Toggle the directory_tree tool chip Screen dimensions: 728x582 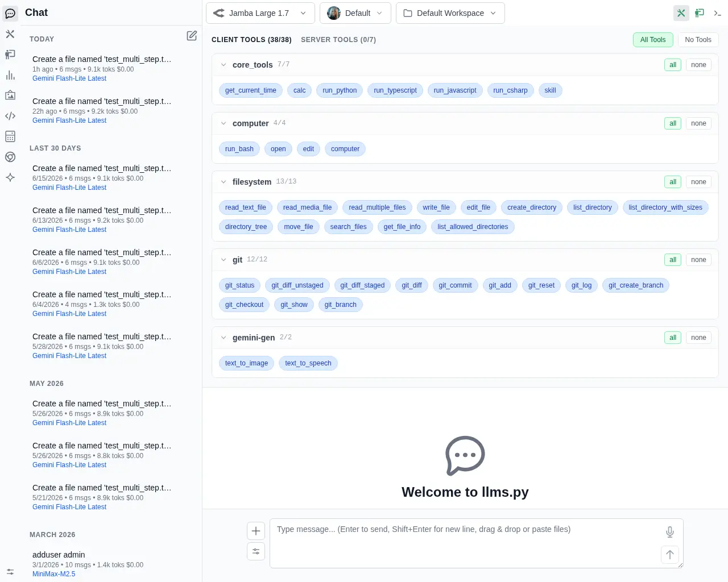tap(246, 227)
